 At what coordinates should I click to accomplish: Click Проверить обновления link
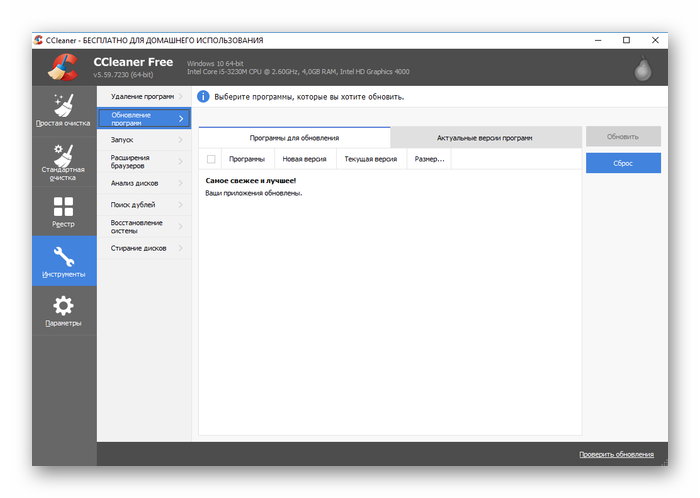pyautogui.click(x=617, y=454)
